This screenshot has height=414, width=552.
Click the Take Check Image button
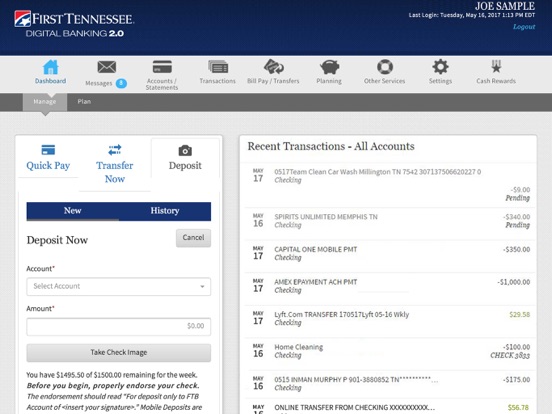coord(119,353)
